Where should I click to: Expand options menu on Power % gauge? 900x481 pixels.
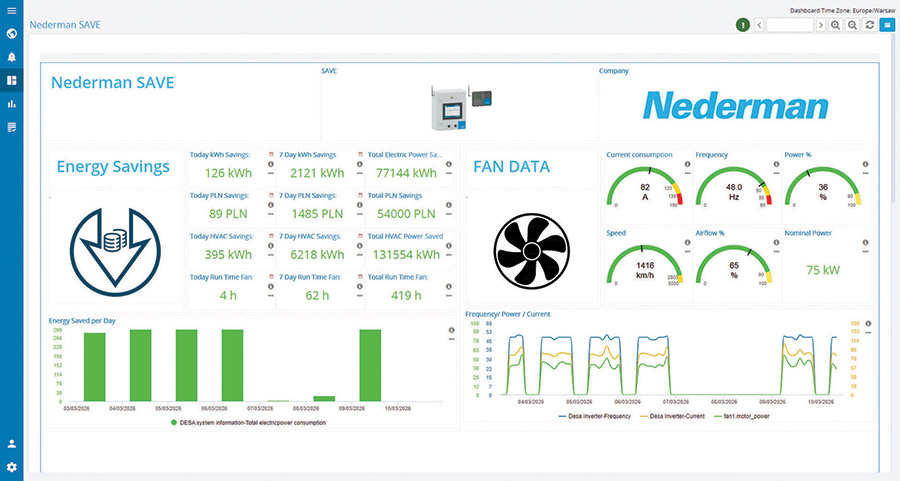click(x=865, y=173)
